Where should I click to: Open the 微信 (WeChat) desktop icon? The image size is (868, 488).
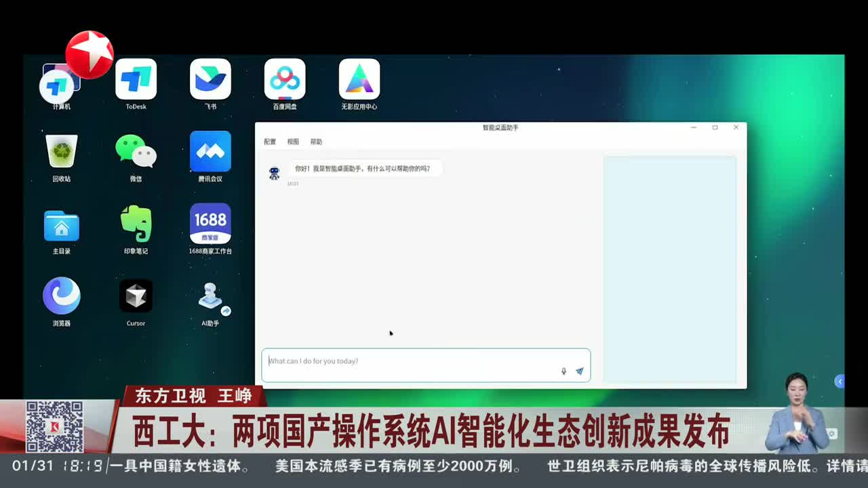pyautogui.click(x=136, y=152)
